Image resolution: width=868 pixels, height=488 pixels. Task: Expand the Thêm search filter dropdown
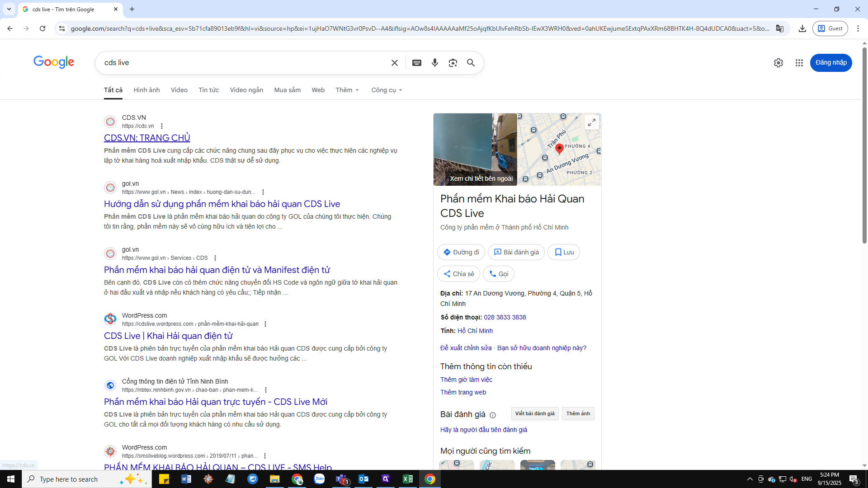point(347,90)
